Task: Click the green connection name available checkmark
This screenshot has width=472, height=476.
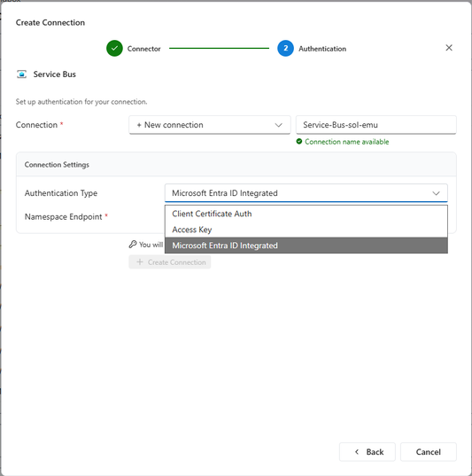Action: click(299, 142)
